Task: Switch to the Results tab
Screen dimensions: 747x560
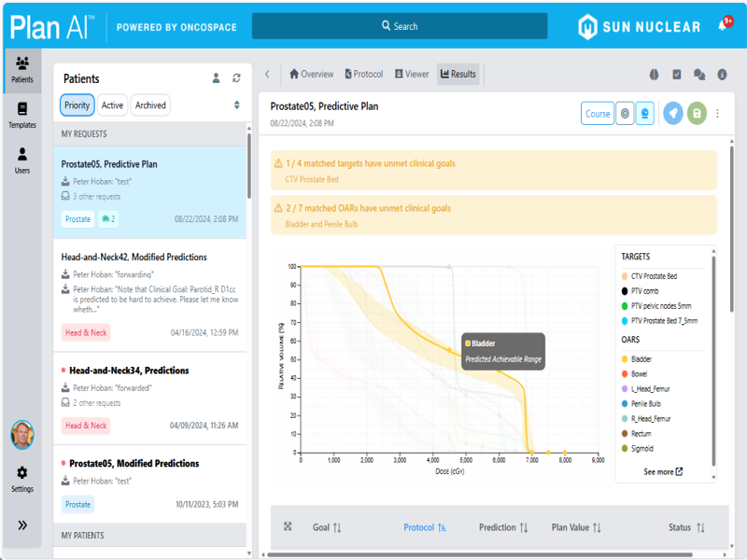Action: [458, 75]
